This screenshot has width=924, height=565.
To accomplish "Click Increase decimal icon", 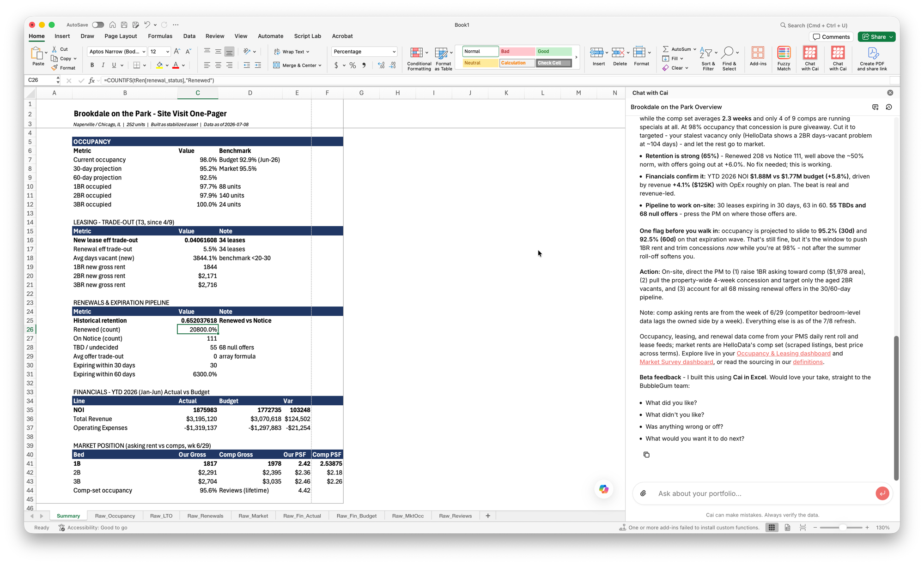I will 381,66.
